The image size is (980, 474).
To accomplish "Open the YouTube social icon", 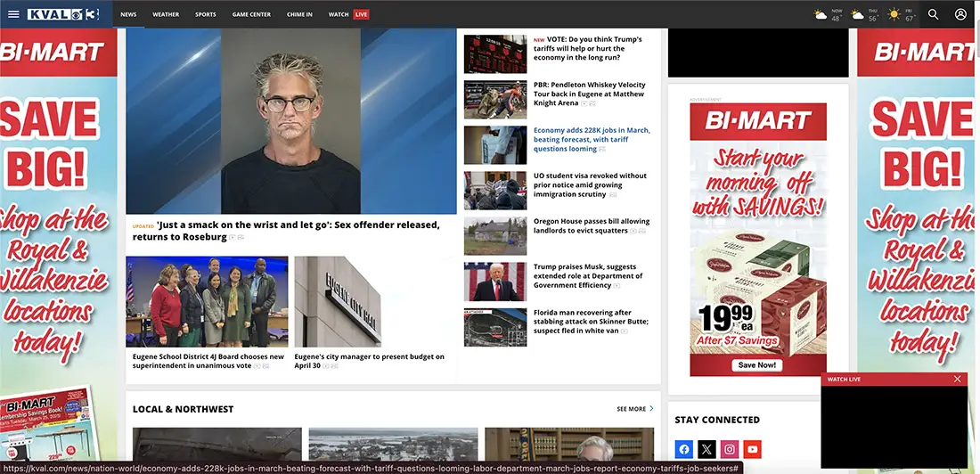I will tap(753, 449).
